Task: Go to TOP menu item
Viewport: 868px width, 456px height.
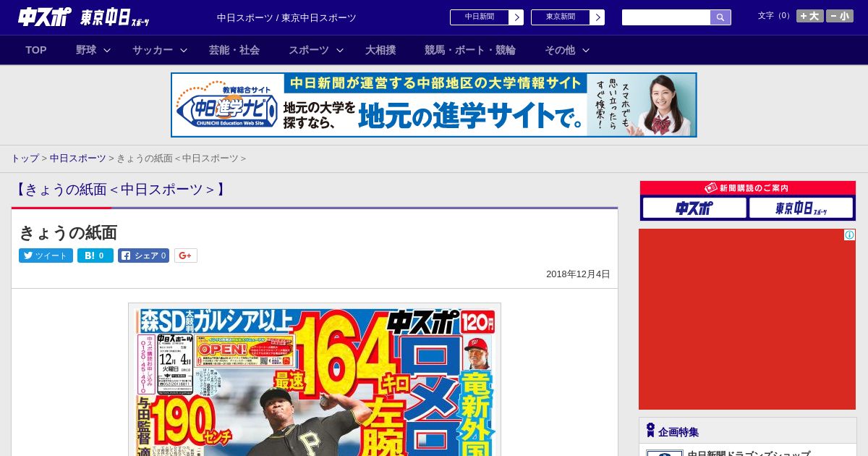Action: point(36,50)
